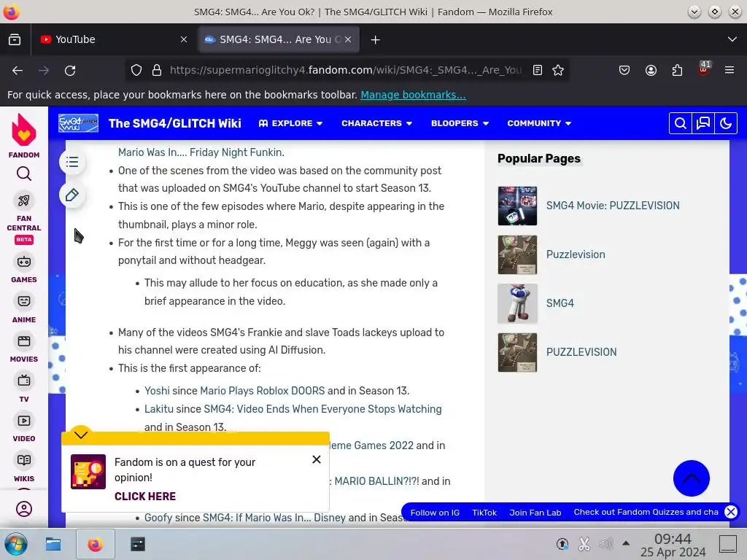Open SMG4: Video Ends When Everyone Stops Watching link
The image size is (747, 560).
tap(322, 409)
